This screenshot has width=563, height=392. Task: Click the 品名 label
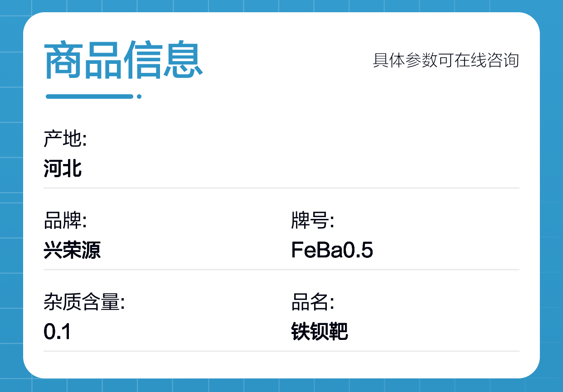point(312,302)
